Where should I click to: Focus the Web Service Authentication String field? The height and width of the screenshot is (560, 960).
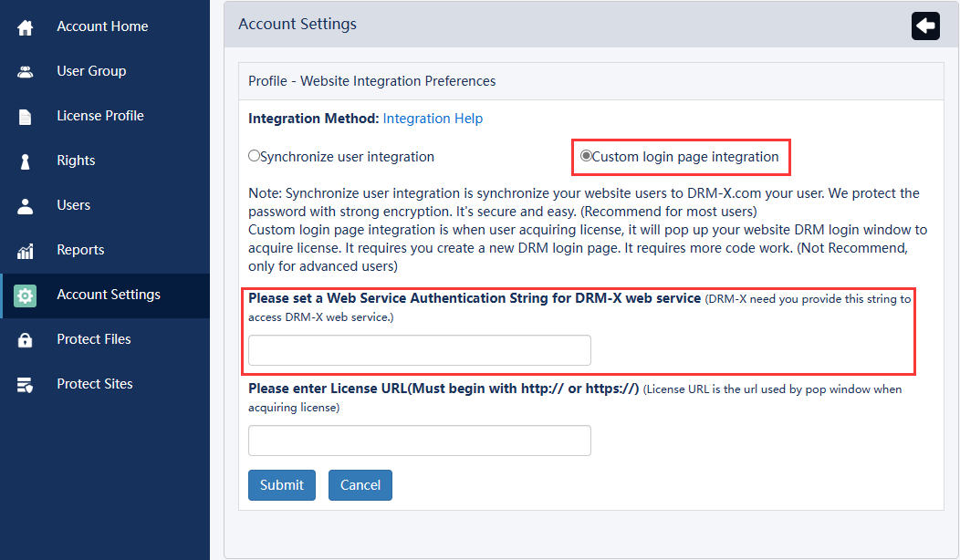point(420,350)
